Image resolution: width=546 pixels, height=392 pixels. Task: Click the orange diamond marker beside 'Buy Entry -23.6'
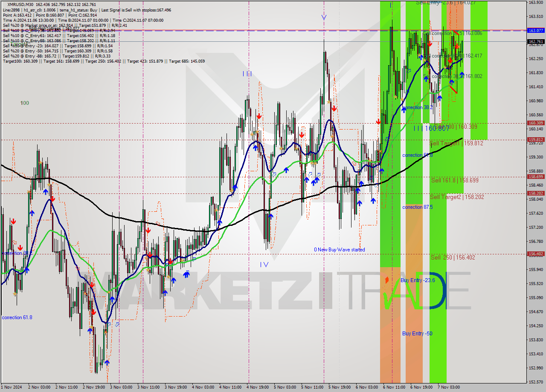click(387, 280)
